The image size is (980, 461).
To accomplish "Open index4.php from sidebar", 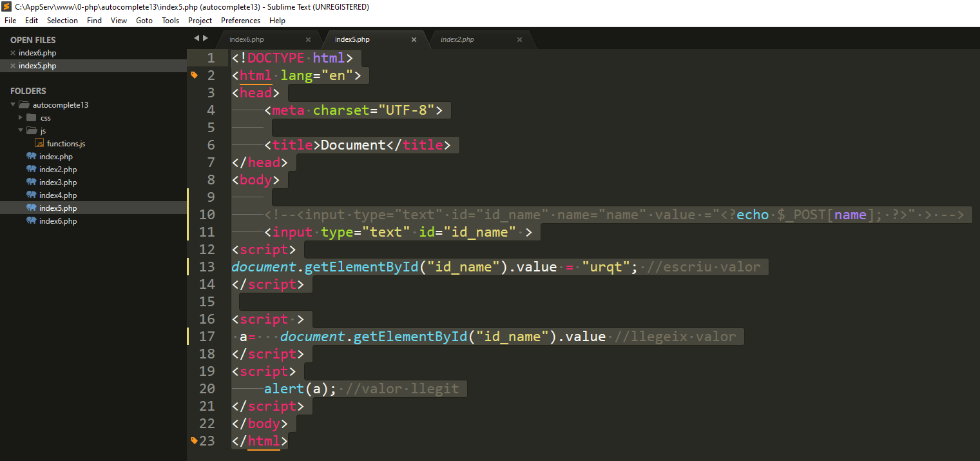I will (57, 195).
